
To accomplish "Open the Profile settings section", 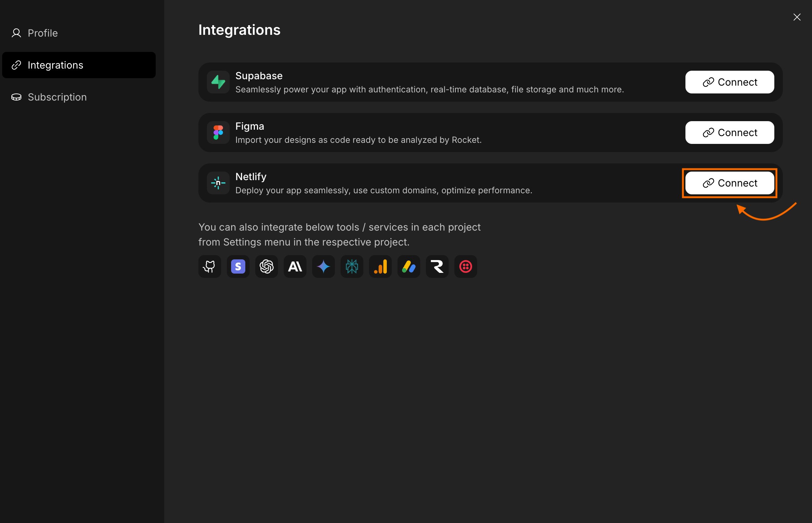I will point(43,33).
